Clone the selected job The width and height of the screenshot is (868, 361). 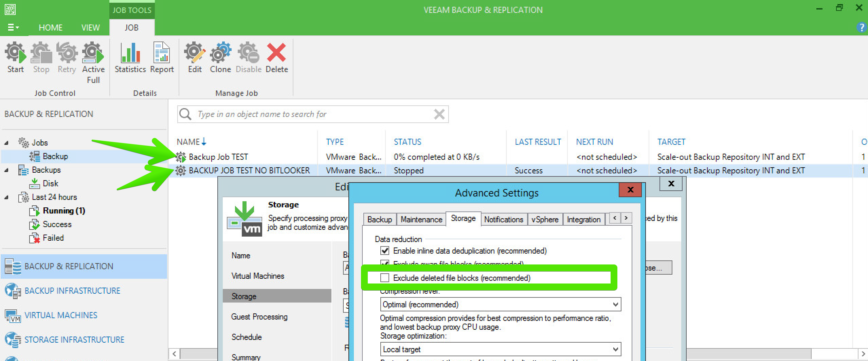click(x=220, y=57)
